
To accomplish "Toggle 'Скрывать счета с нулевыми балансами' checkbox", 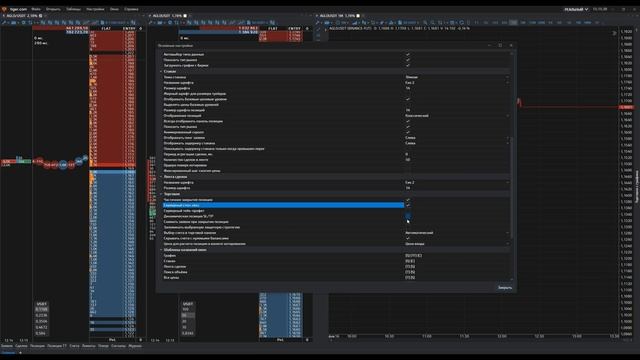I will [407, 238].
